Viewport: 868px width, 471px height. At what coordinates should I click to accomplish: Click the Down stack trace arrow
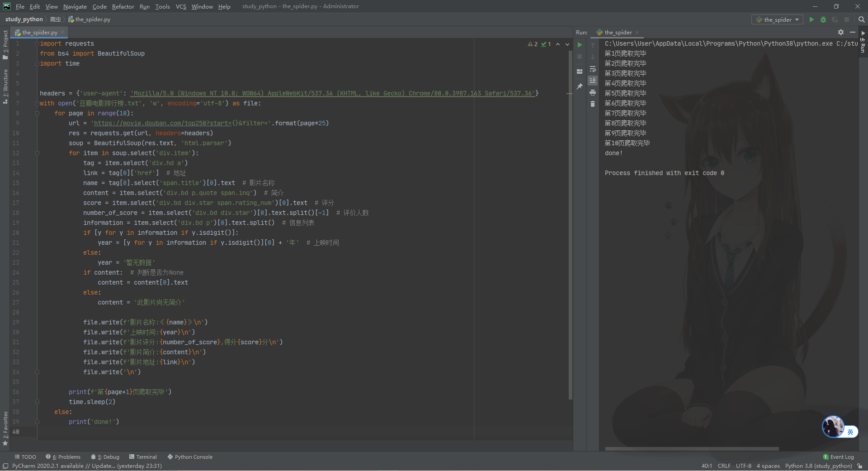(593, 57)
